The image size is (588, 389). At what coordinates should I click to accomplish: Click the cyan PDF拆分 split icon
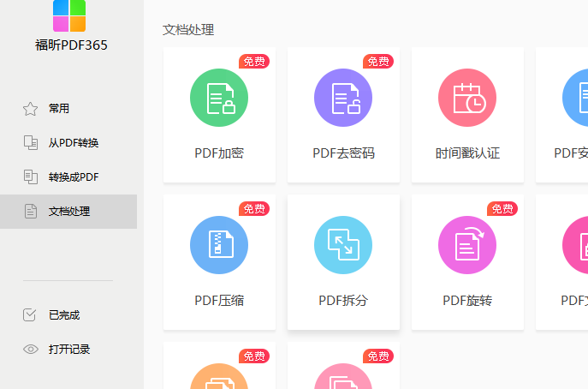point(343,245)
